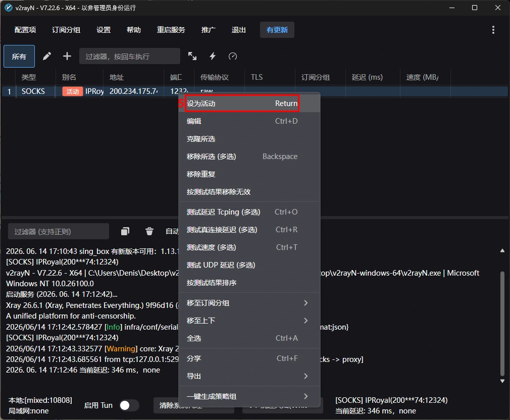Click the SOCKS cell in row 1
This screenshot has height=420, width=510.
pyautogui.click(x=33, y=91)
